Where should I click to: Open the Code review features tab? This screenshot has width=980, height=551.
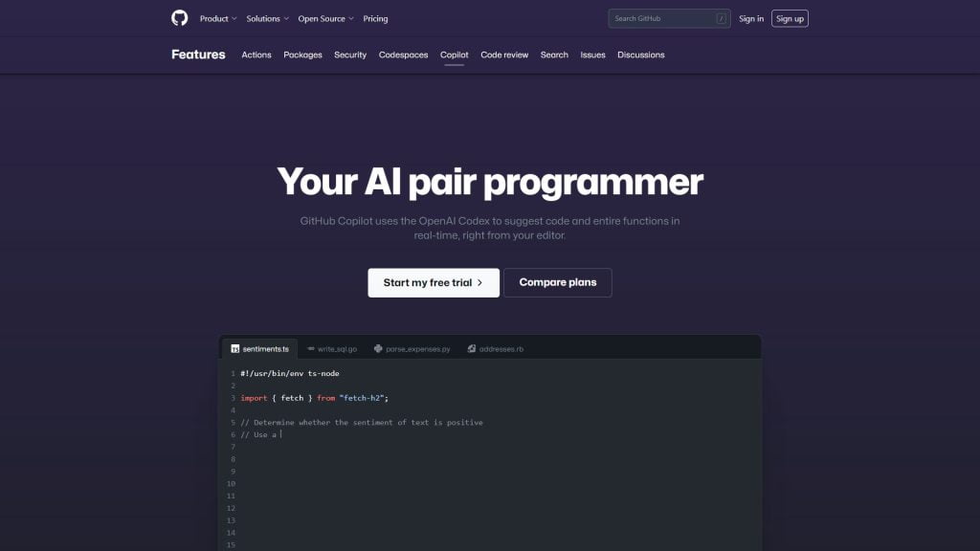tap(504, 55)
